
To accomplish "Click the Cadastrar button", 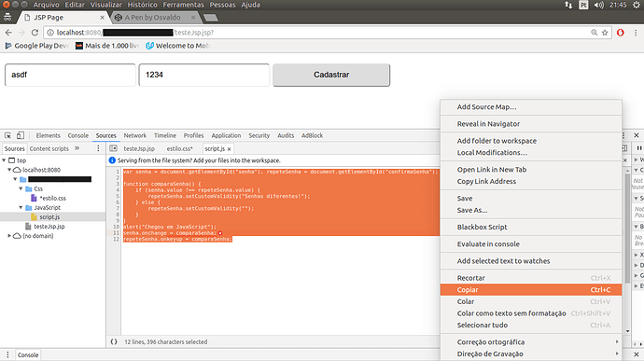I will (x=331, y=75).
